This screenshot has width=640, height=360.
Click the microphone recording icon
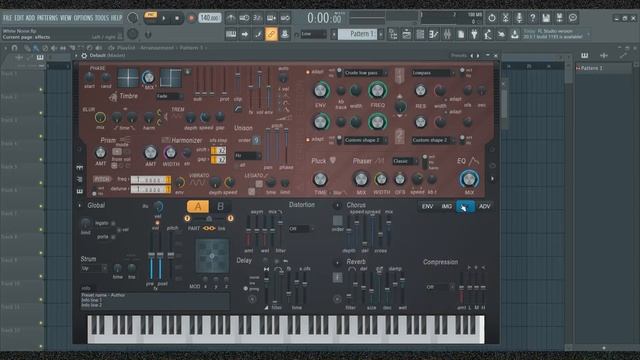(519, 18)
